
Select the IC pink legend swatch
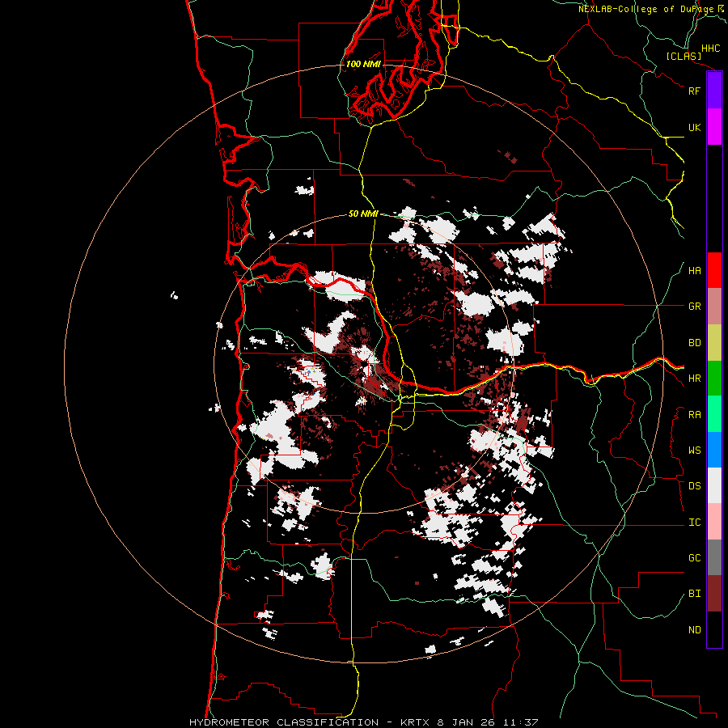(714, 522)
